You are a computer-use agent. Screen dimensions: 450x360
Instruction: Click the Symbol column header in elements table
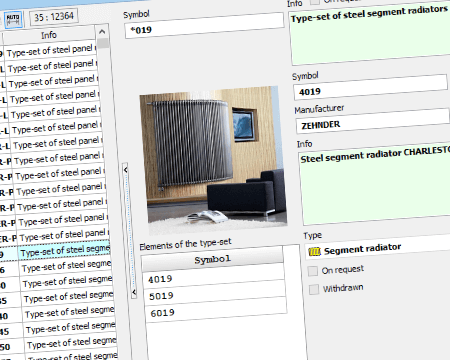point(212,259)
